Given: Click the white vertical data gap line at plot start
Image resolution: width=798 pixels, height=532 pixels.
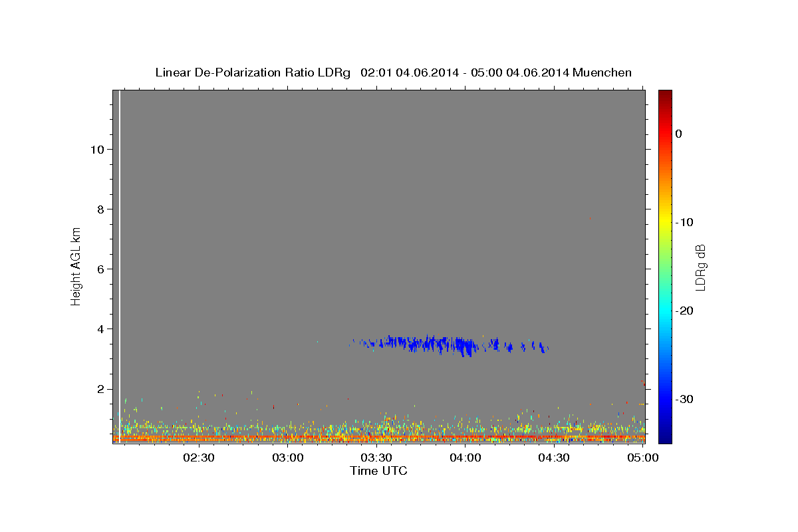Looking at the screenshot, I should point(120,266).
